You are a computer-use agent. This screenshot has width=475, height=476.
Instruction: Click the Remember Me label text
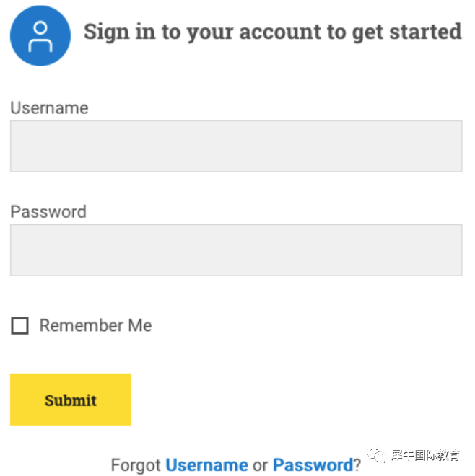96,325
